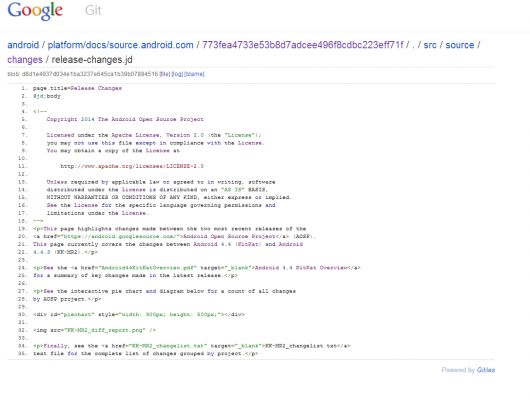Click 'by AOSP project.</p>' code line
The image size is (530, 400).
67,299
